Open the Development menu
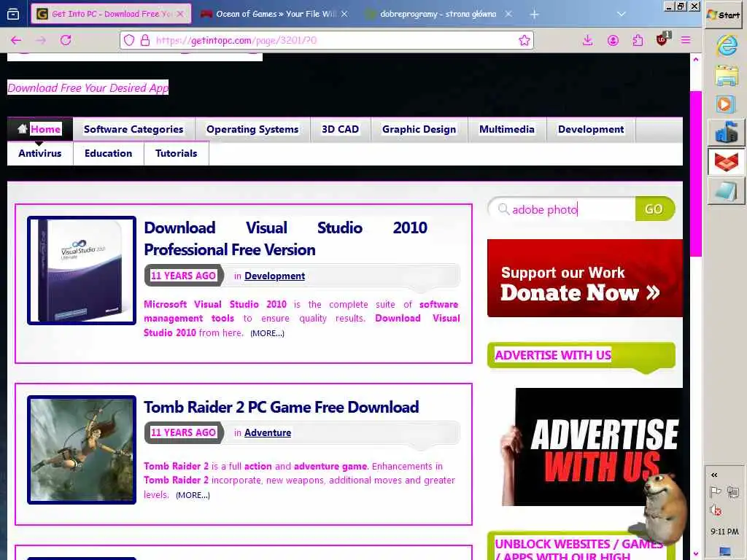This screenshot has width=747, height=560. (x=591, y=129)
